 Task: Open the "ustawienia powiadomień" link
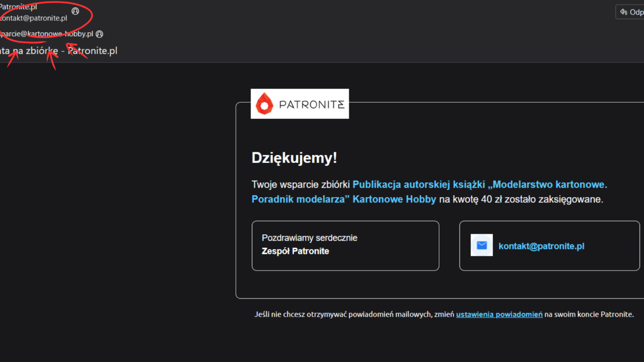coord(499,315)
